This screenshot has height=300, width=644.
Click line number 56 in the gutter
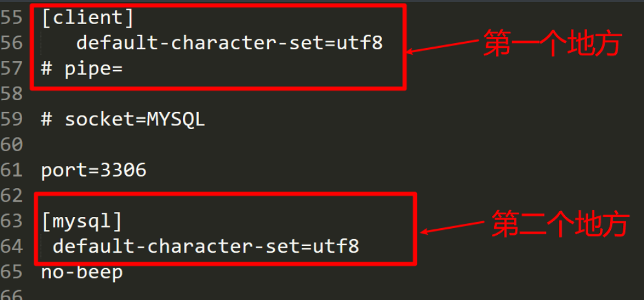pos(12,43)
